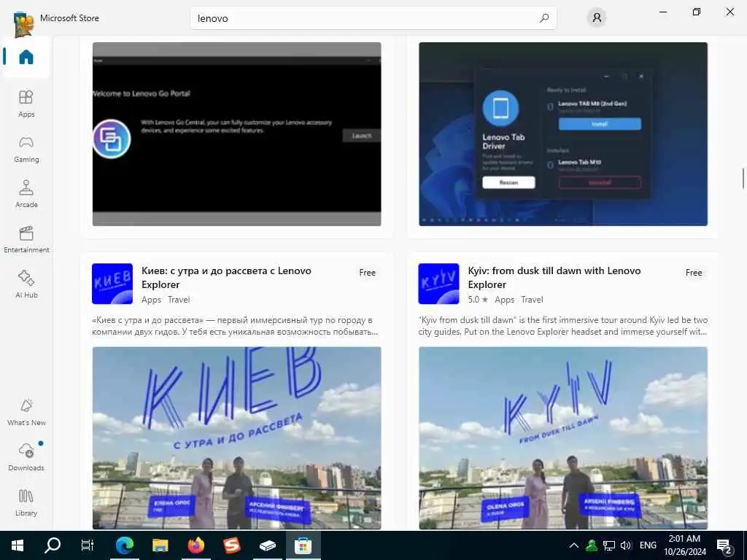The width and height of the screenshot is (747, 560).
Task: Open the Downloads page
Action: (x=26, y=457)
